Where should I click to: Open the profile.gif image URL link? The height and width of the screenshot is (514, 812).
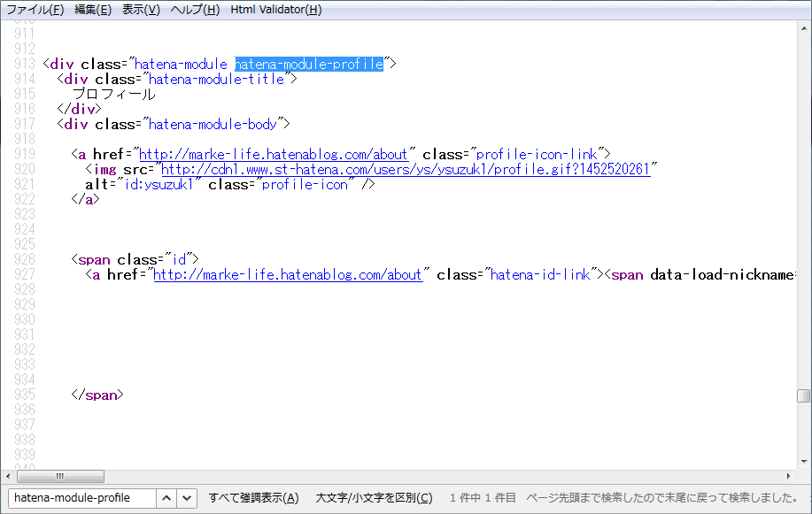tap(406, 169)
